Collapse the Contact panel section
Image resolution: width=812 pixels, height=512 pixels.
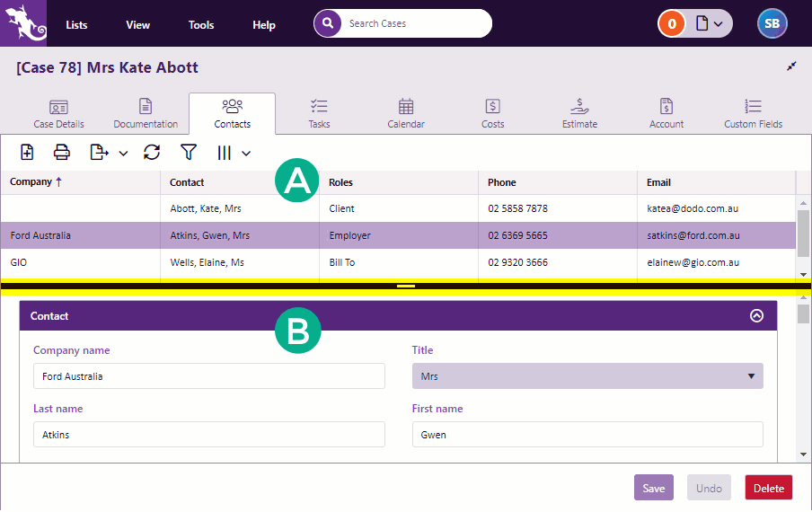tap(756, 316)
